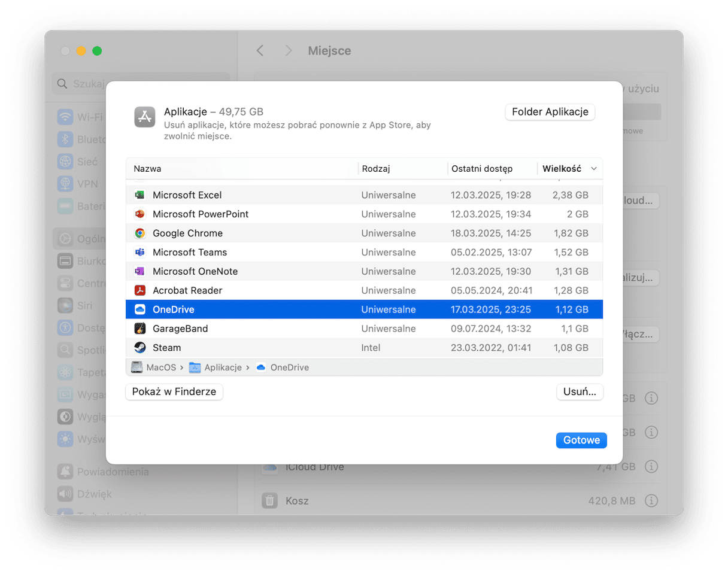Open the Folder Aplikacje button
Viewport: 728px width, 574px height.
(x=550, y=112)
